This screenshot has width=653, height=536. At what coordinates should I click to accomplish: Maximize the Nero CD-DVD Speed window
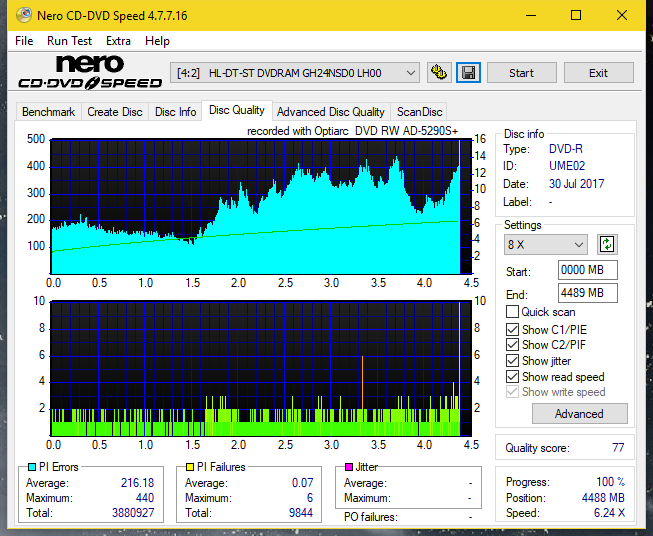(x=576, y=15)
